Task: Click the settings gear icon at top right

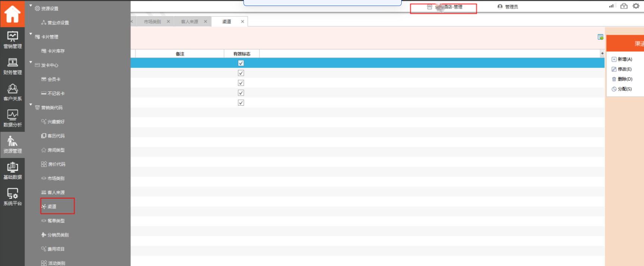Action: tap(636, 6)
